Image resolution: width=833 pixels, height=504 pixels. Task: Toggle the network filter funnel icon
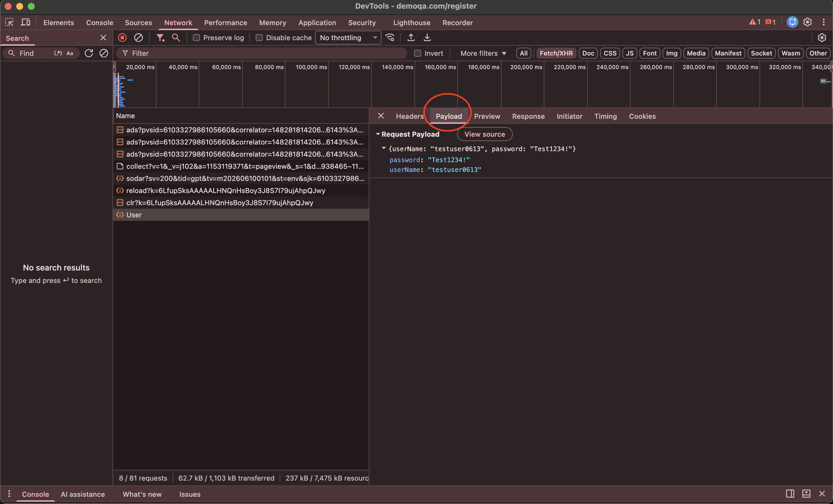160,38
